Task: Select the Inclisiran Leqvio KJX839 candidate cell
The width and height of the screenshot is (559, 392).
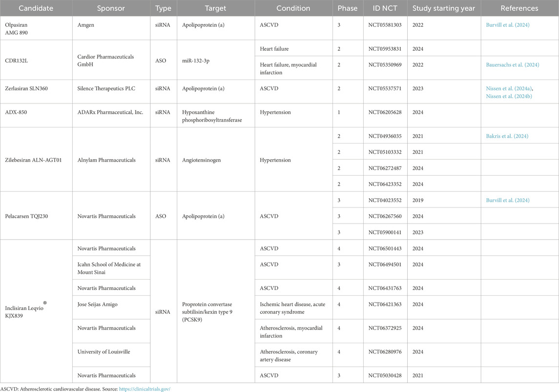Action: [x=36, y=312]
